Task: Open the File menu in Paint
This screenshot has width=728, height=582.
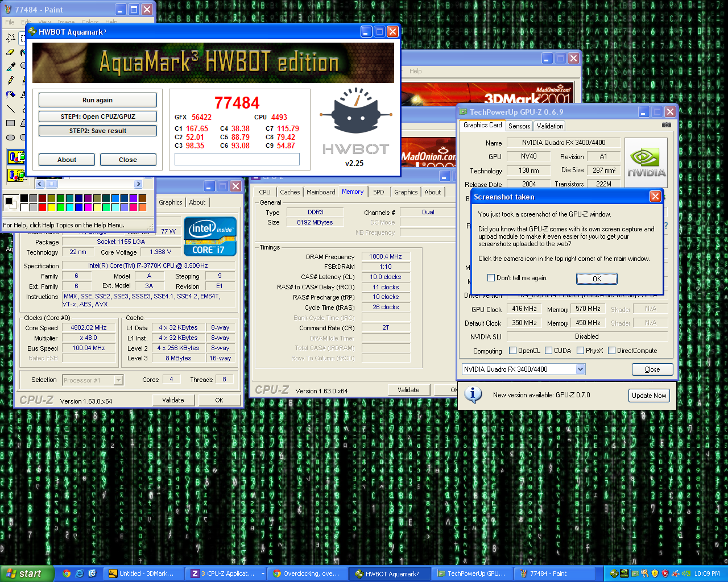Action: click(10, 22)
